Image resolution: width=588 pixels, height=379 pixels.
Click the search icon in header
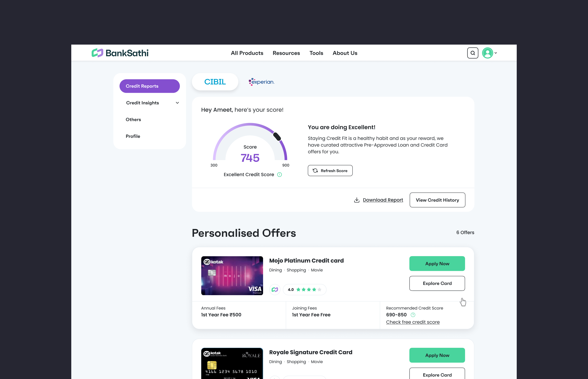(x=472, y=53)
